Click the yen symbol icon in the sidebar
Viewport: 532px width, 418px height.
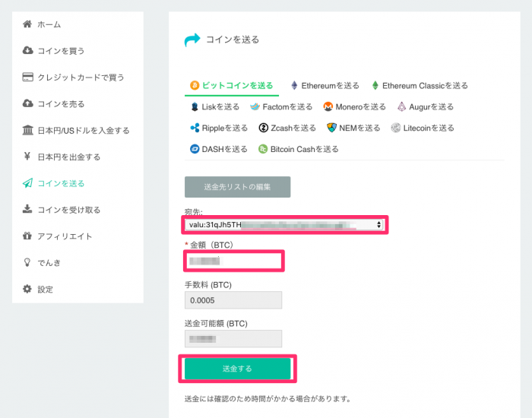point(27,157)
